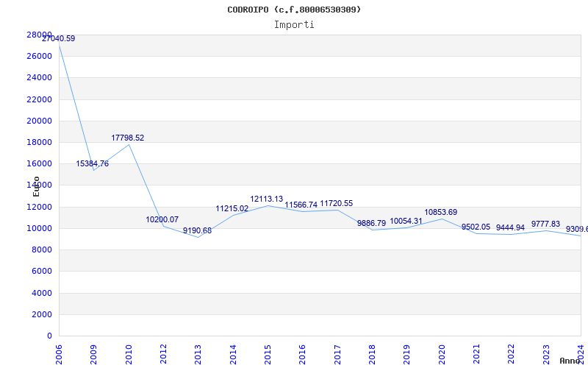This screenshot has width=588, height=368.
Task: Click the Anno x-axis title
Action: point(570,361)
